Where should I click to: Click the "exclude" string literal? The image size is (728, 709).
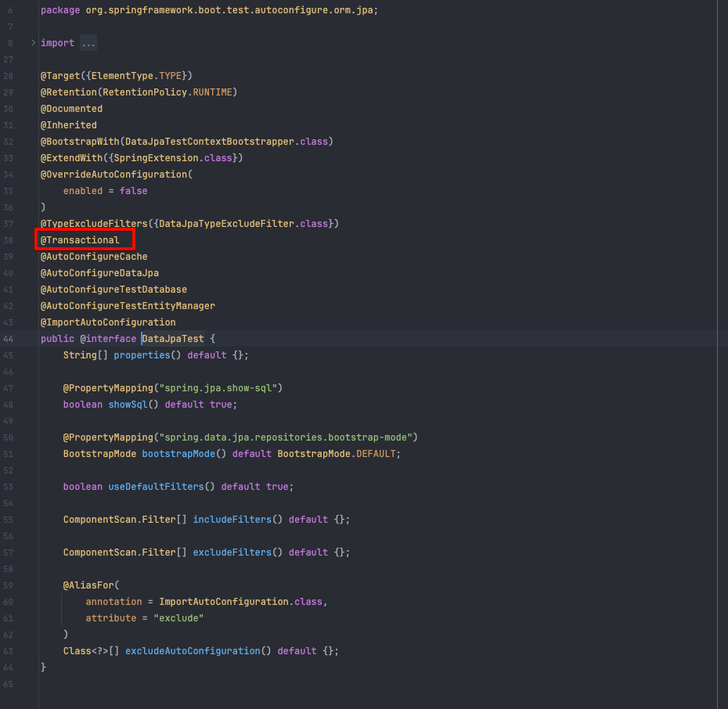pyautogui.click(x=178, y=618)
